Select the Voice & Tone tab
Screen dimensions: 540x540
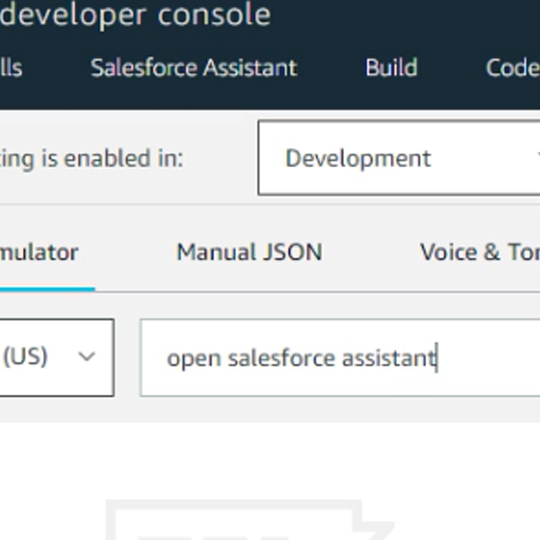[480, 252]
